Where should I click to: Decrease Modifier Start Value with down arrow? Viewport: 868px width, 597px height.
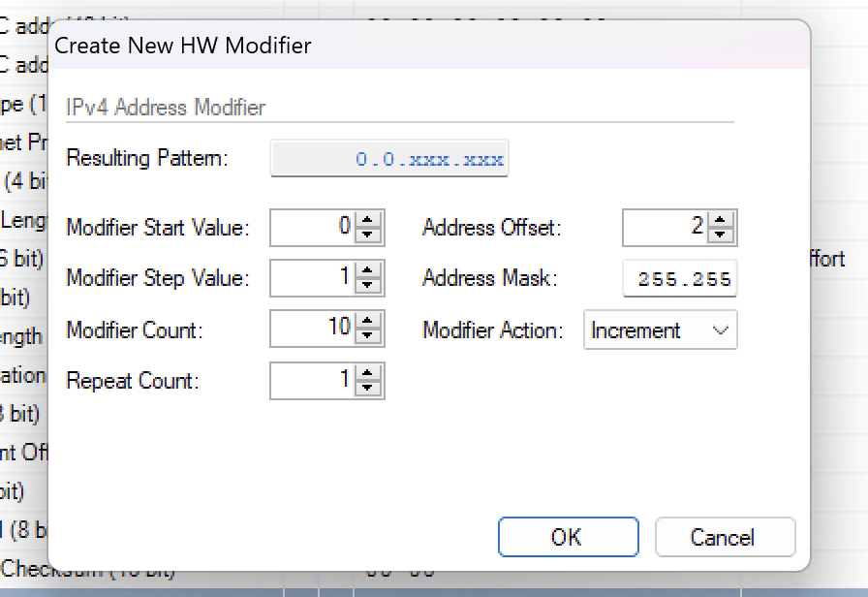pyautogui.click(x=368, y=235)
